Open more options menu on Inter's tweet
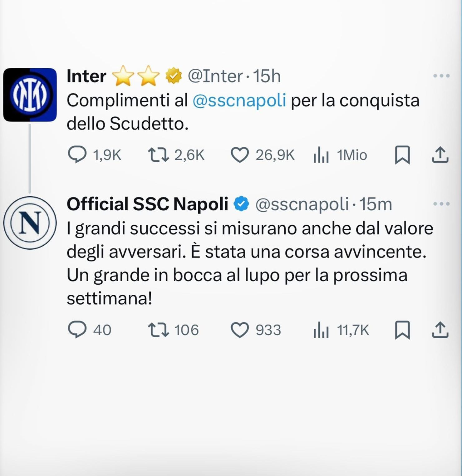The image size is (462, 476). click(x=441, y=76)
